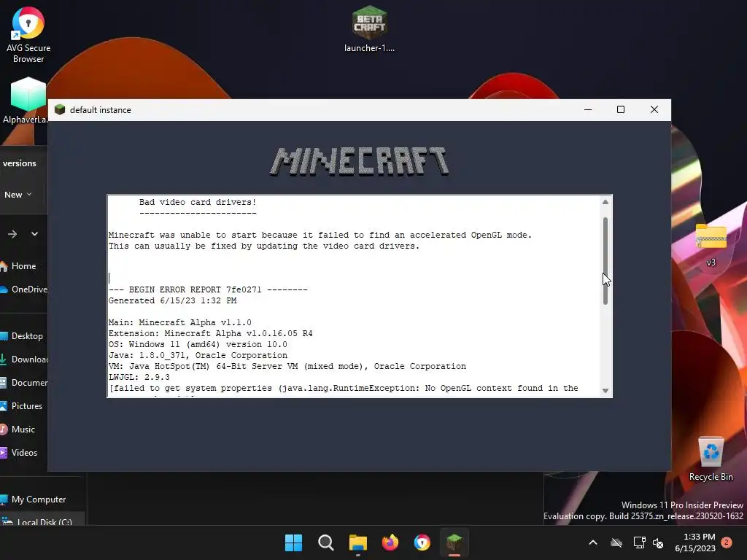Open File Explorer from the taskbar
This screenshot has width=747, height=560.
tap(357, 542)
